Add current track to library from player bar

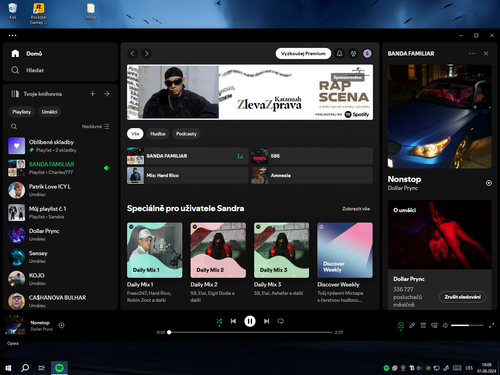62,325
